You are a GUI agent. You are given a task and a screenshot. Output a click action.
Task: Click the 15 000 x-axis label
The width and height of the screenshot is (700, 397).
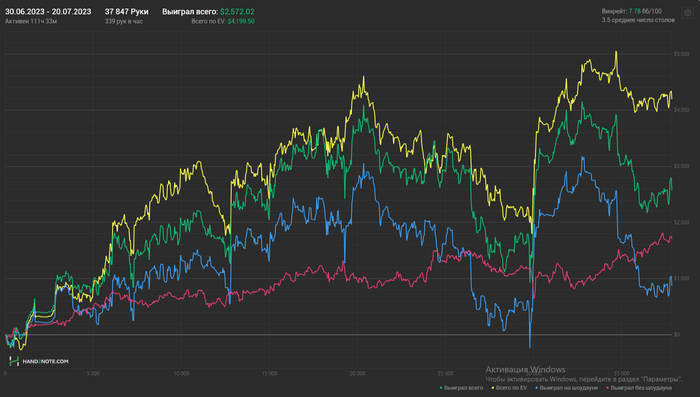click(x=269, y=374)
